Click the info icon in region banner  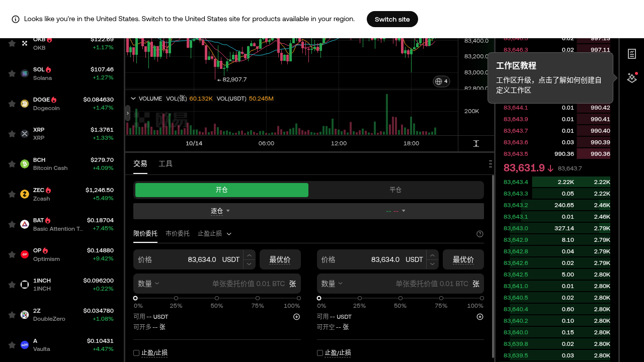pos(16,19)
